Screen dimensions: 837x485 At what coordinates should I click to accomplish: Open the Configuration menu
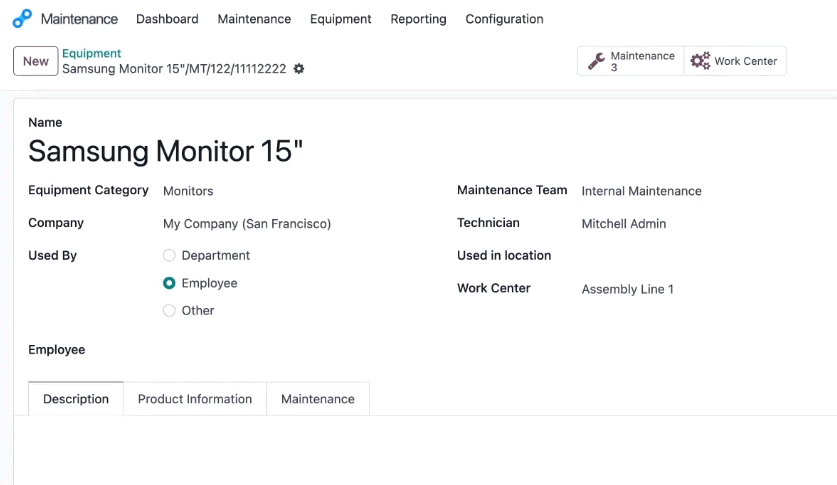504,19
